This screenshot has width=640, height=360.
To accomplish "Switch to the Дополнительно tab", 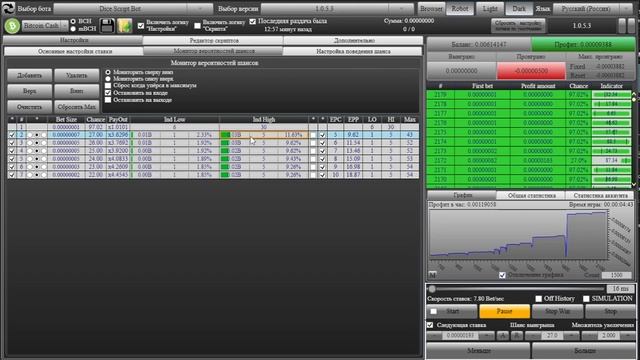I will pyautogui.click(x=353, y=40).
